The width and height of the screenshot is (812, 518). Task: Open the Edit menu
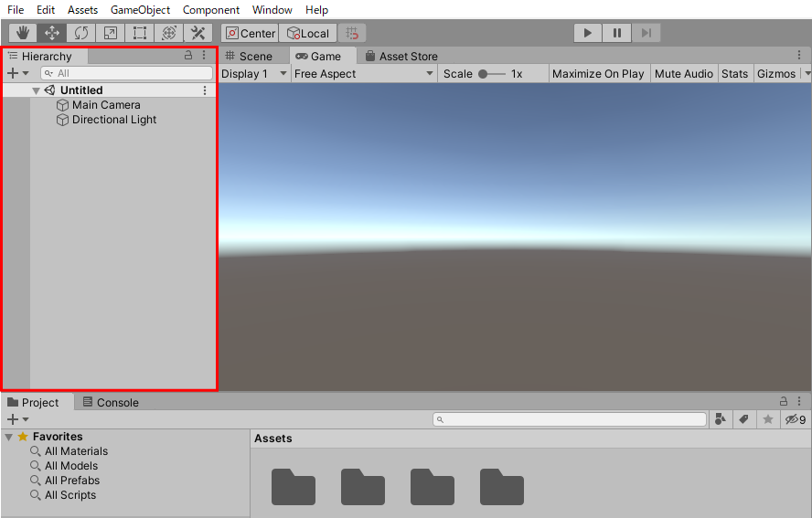point(46,10)
